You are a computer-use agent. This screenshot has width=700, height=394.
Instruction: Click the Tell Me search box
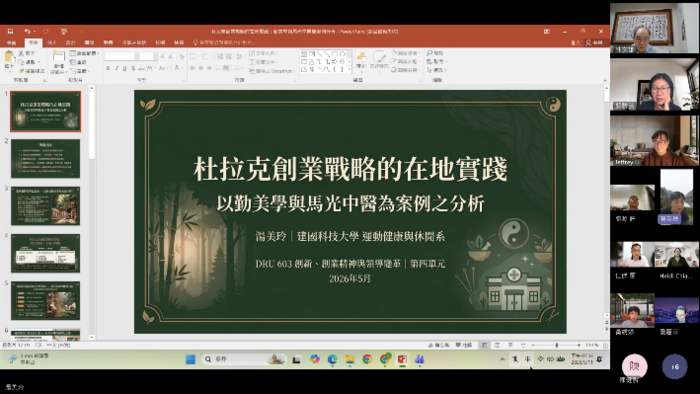point(224,42)
